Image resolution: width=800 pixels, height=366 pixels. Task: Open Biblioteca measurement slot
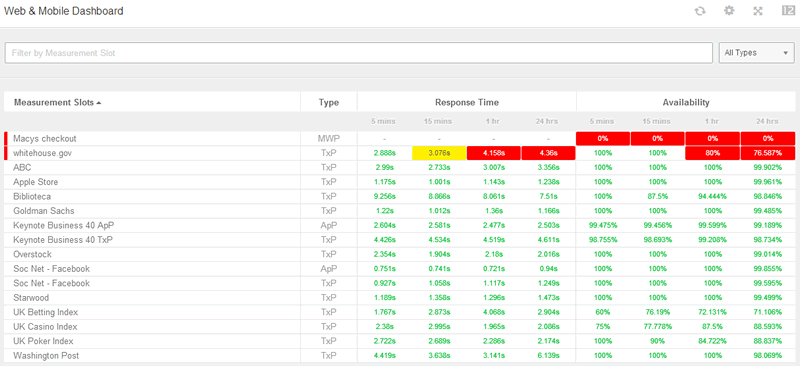tap(32, 197)
